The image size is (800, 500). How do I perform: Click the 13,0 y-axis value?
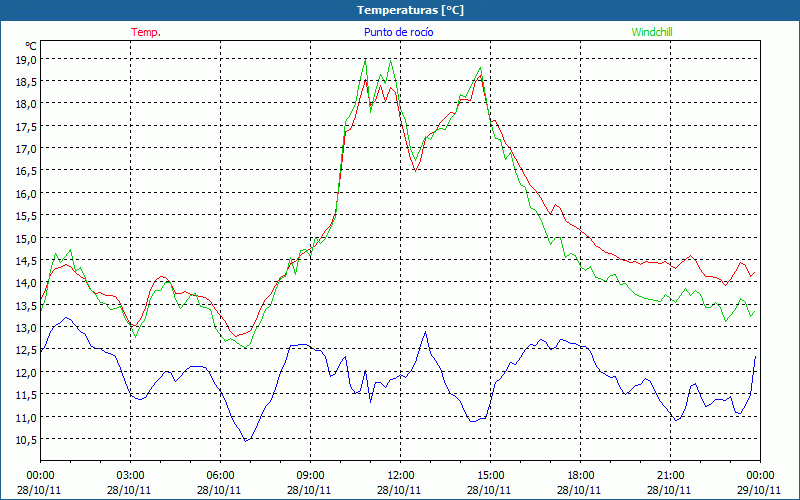(x=27, y=328)
